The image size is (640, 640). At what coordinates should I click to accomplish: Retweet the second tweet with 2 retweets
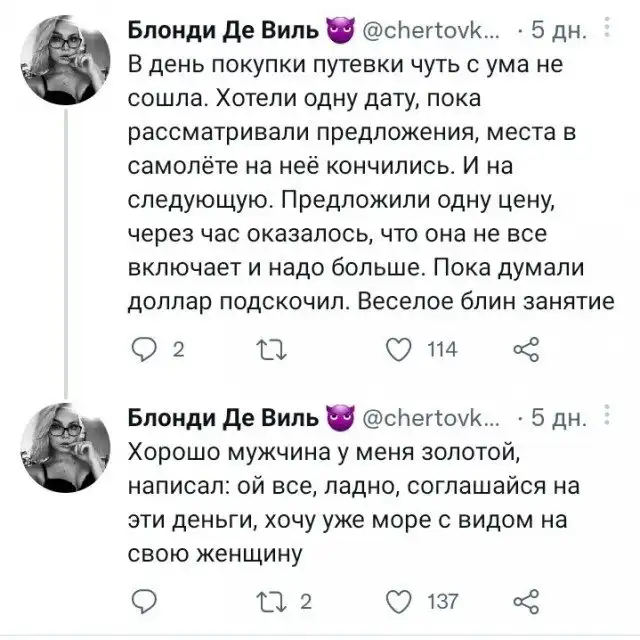point(273,600)
